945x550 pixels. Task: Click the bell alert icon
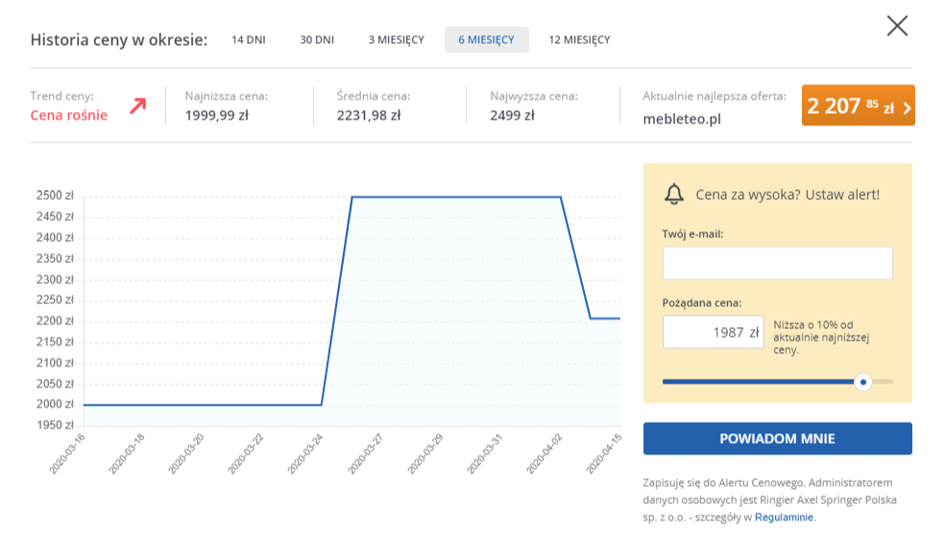pos(674,194)
